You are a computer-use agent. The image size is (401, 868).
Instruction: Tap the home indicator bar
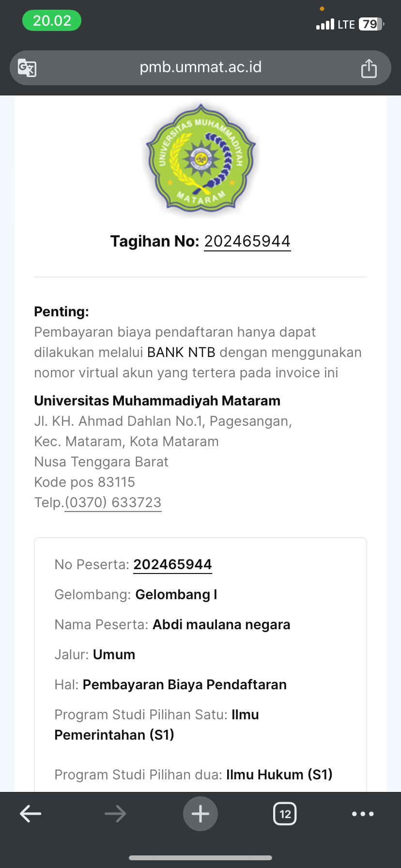(200, 858)
